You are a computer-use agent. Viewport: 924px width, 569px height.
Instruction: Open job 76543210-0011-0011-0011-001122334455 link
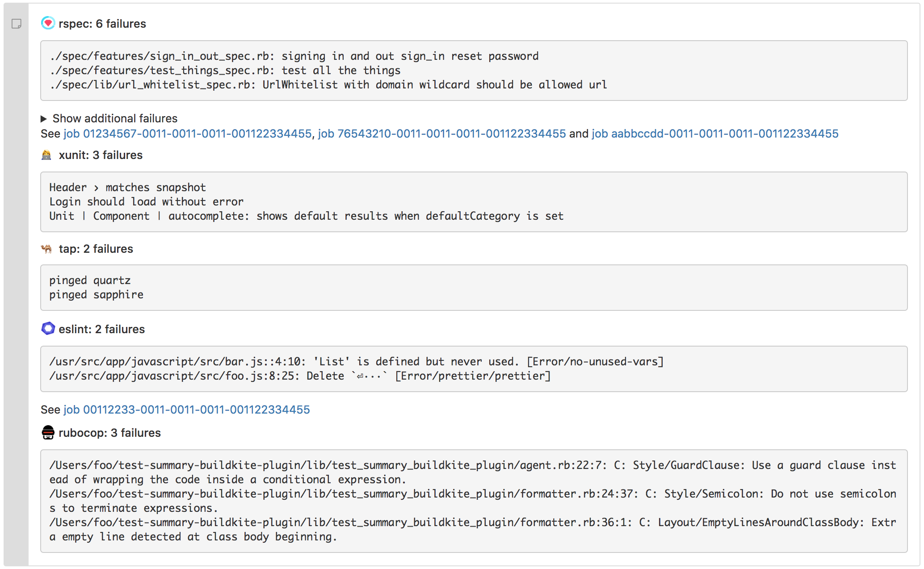pyautogui.click(x=441, y=134)
